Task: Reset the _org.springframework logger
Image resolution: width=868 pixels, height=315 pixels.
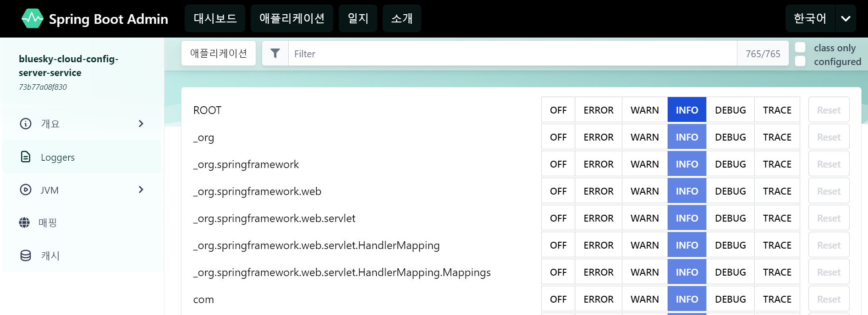Action: click(829, 164)
